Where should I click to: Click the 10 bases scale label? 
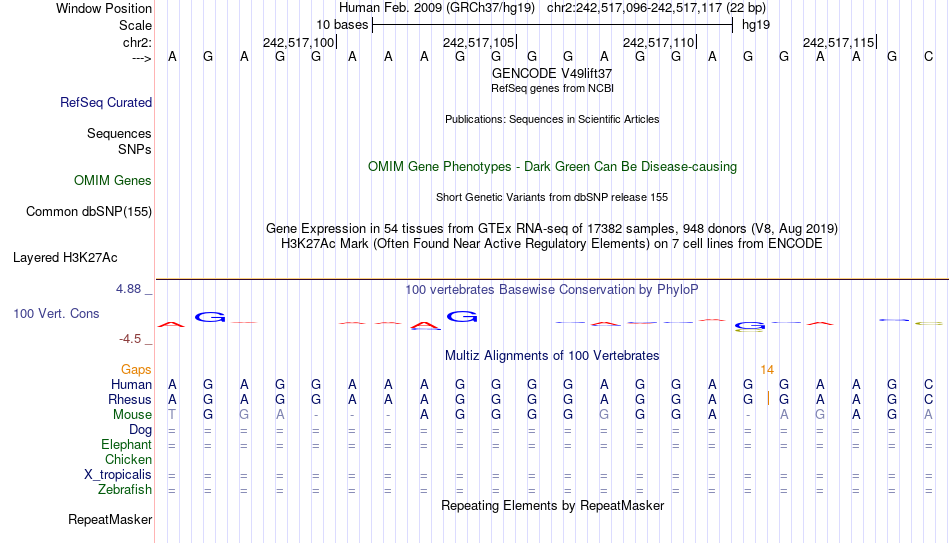(342, 25)
